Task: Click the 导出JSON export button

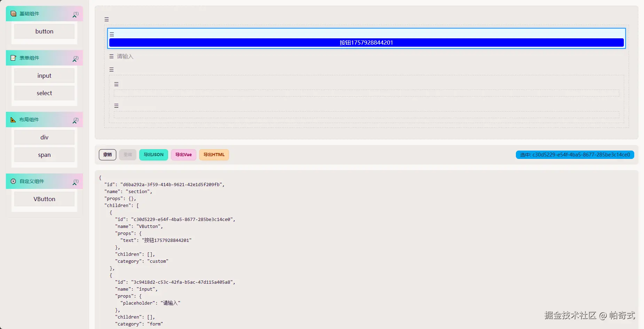Action: (154, 155)
